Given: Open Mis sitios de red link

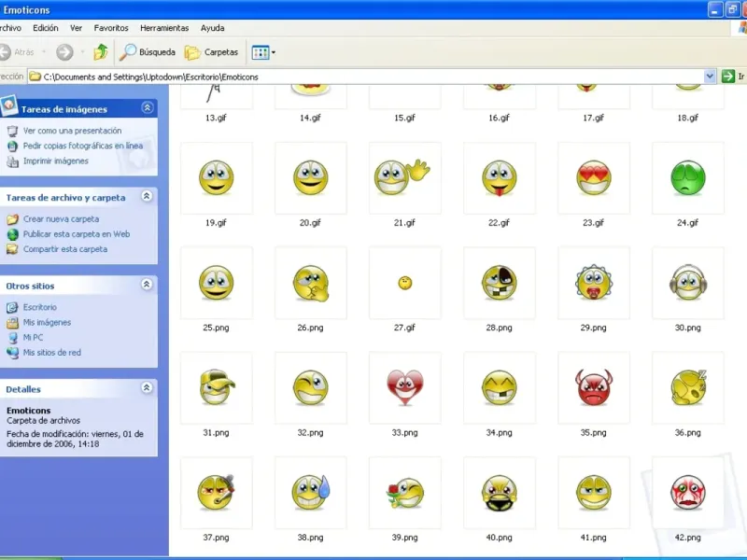Looking at the screenshot, I should (x=52, y=353).
